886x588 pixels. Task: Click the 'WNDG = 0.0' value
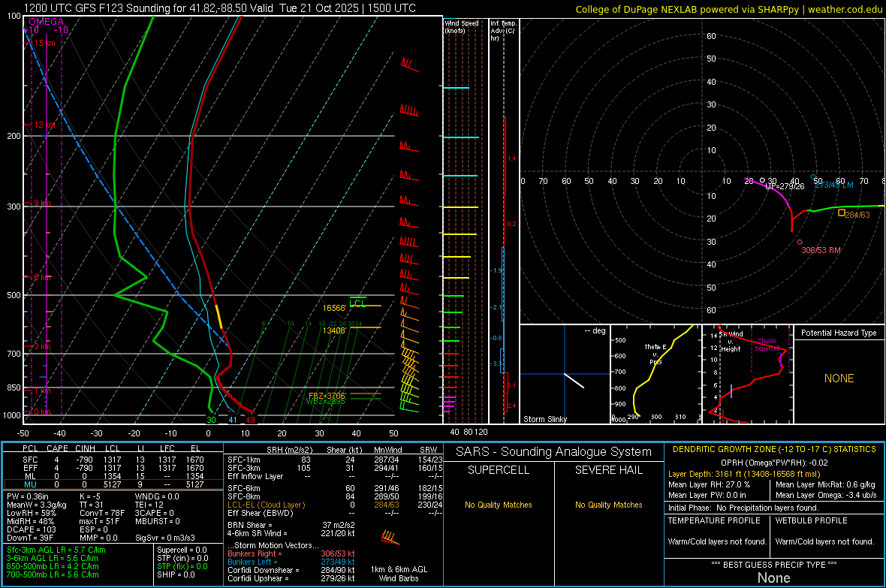(157, 496)
